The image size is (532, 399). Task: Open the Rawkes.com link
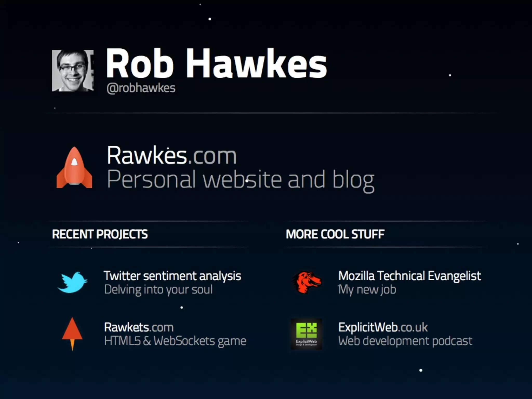click(172, 155)
